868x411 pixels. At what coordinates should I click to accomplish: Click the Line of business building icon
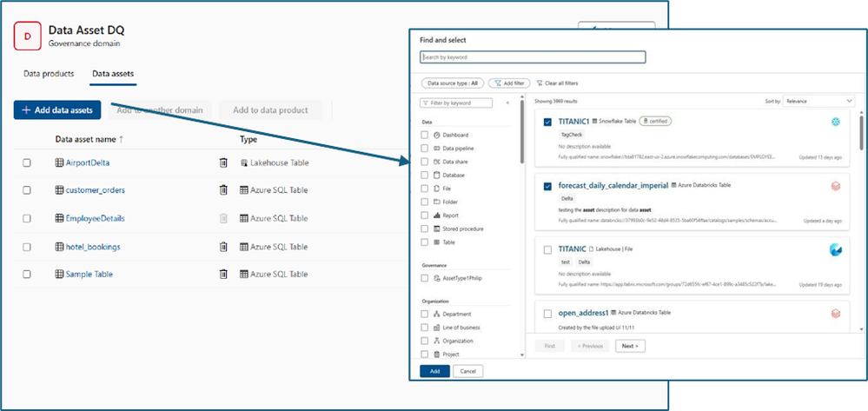pos(437,328)
